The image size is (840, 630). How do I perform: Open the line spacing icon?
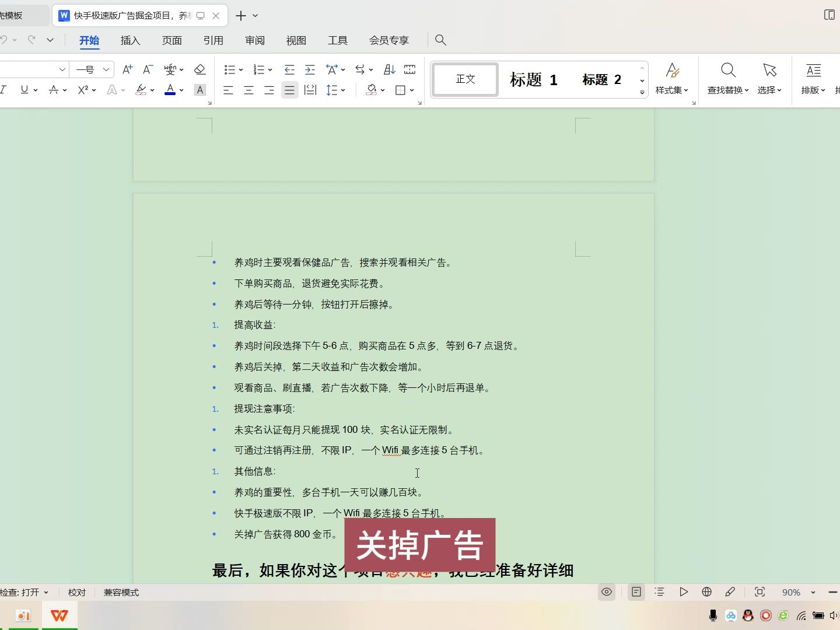point(332,90)
